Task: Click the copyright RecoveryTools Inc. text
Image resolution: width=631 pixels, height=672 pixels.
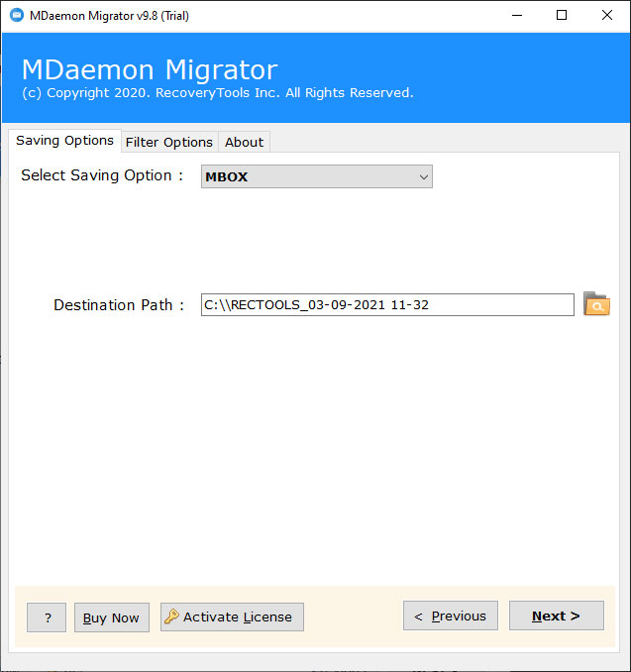Action: pos(218,93)
